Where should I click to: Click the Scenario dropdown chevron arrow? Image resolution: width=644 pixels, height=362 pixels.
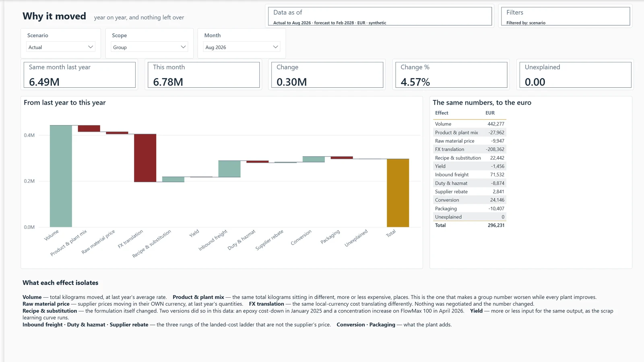[91, 47]
